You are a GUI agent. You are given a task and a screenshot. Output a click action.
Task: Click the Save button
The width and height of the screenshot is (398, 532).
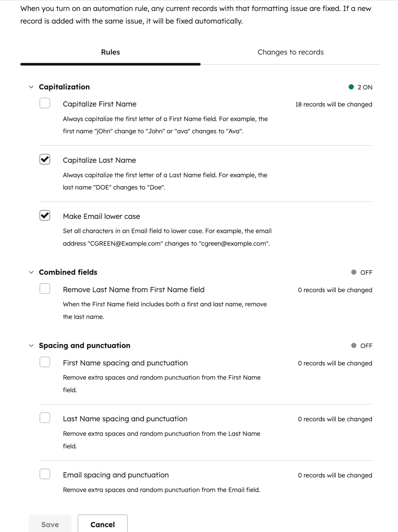coord(50,524)
